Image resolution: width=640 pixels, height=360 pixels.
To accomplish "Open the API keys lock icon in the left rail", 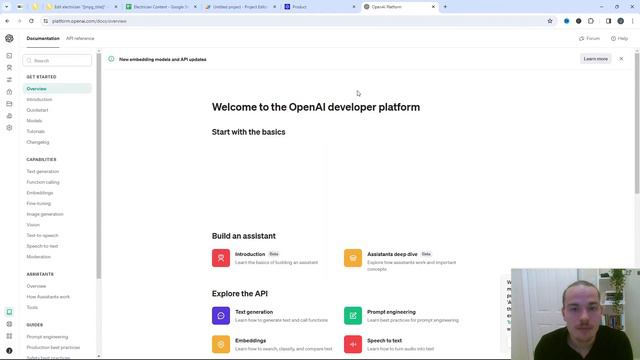I will (9, 92).
